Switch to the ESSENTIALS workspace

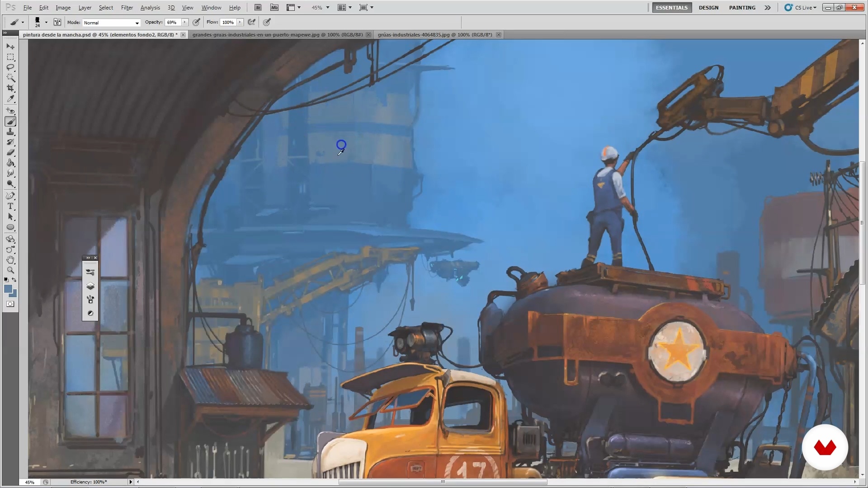click(671, 8)
